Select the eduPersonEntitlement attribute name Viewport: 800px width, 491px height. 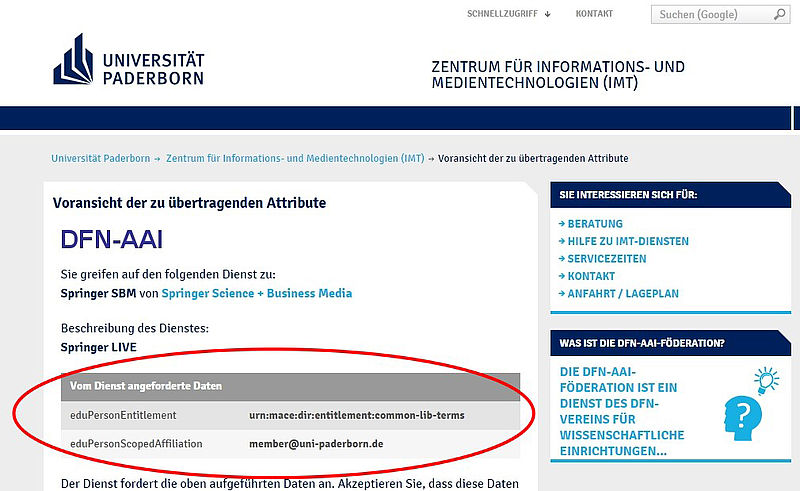click(x=123, y=415)
